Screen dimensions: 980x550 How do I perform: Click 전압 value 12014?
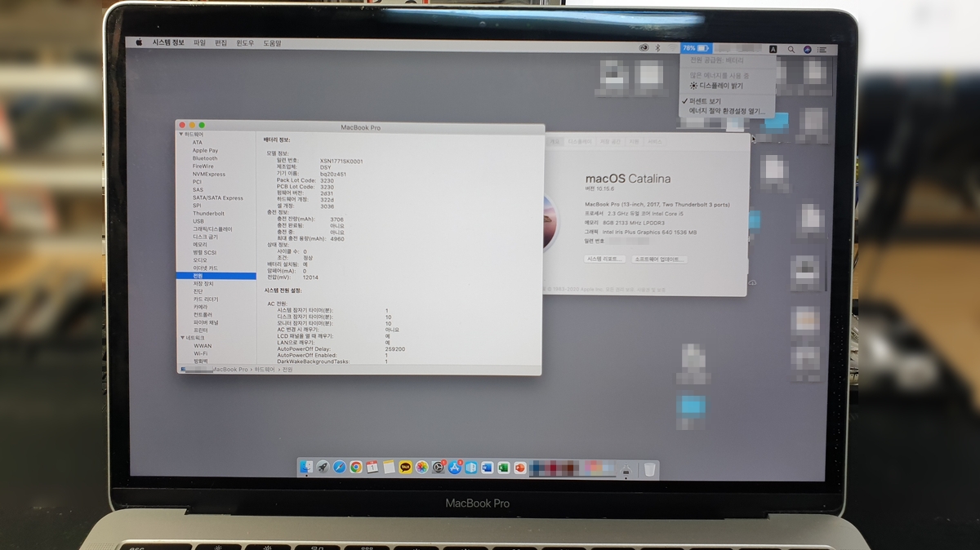point(310,277)
